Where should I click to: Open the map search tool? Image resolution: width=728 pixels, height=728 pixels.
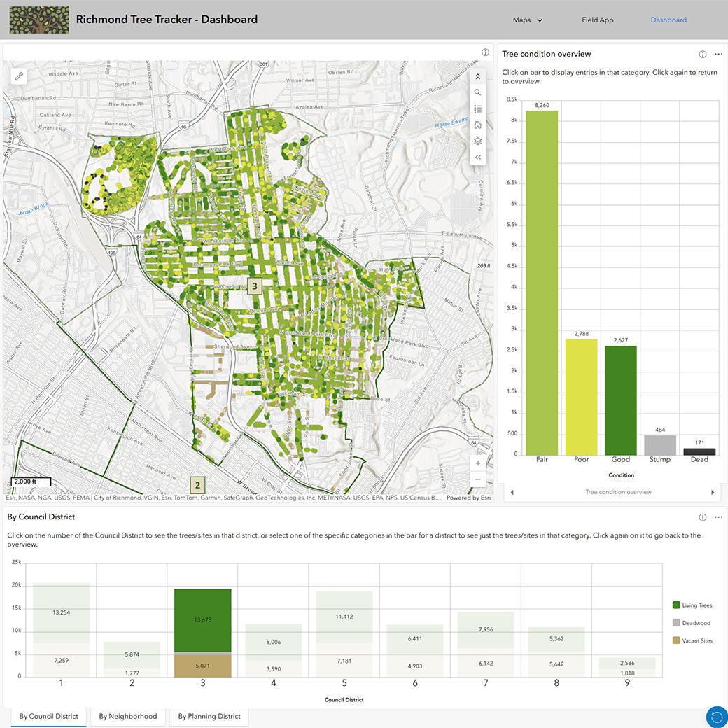coord(477,92)
